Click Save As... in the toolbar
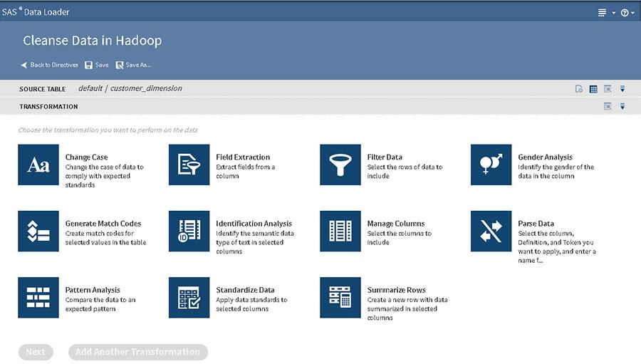Image resolution: width=641 pixels, height=364 pixels. pos(133,65)
